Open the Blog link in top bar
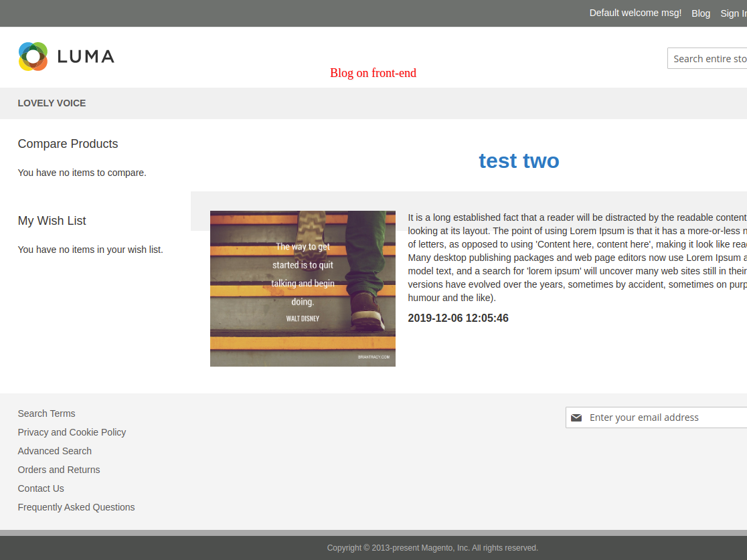The height and width of the screenshot is (560, 747). click(701, 13)
